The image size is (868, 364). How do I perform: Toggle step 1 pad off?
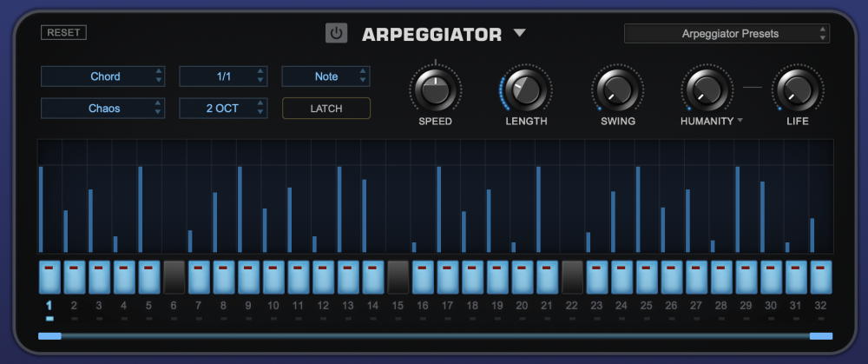(x=49, y=277)
